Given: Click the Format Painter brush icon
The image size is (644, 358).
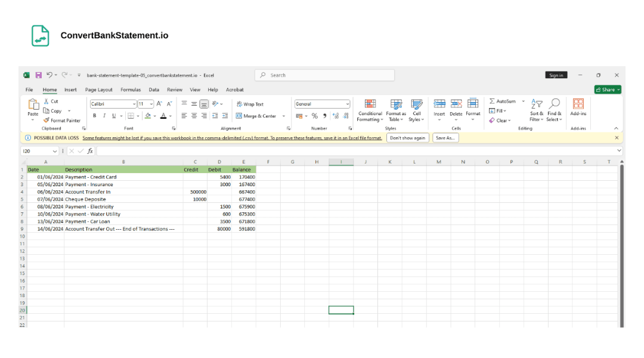Looking at the screenshot, I should [46, 120].
